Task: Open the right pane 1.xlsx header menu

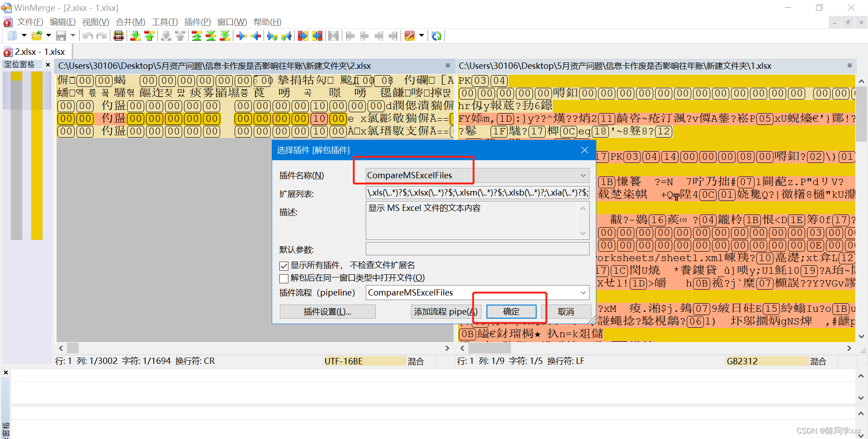Action: click(x=849, y=66)
